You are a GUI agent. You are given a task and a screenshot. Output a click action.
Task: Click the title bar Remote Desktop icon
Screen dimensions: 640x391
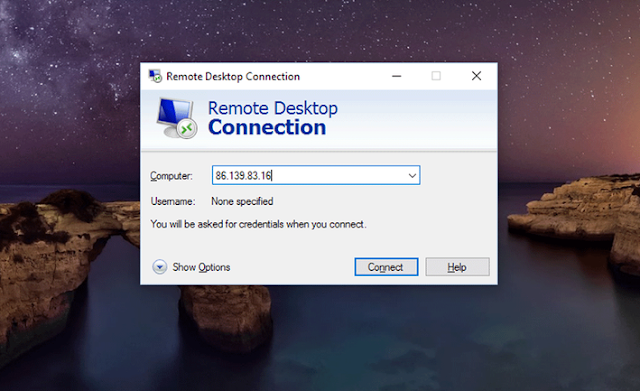click(155, 76)
